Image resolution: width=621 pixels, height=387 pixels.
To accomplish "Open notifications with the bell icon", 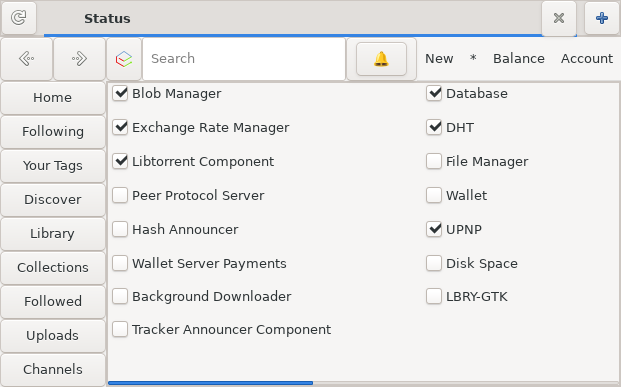I will pyautogui.click(x=381, y=59).
